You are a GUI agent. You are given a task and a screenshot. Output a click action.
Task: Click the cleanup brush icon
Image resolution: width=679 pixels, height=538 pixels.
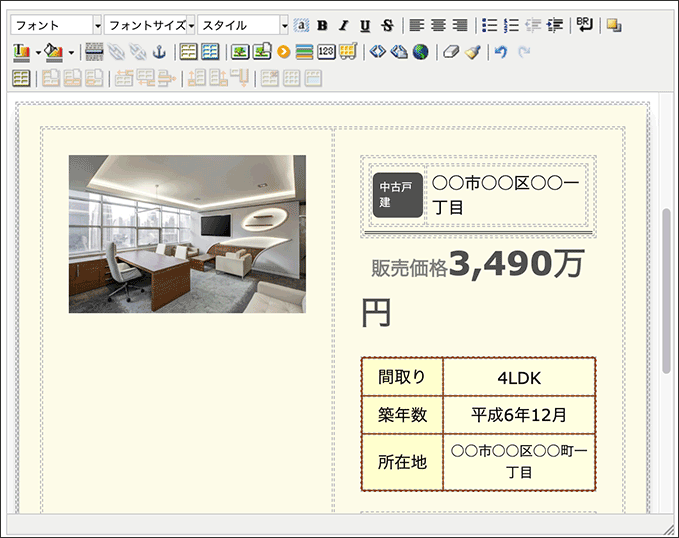tap(472, 52)
